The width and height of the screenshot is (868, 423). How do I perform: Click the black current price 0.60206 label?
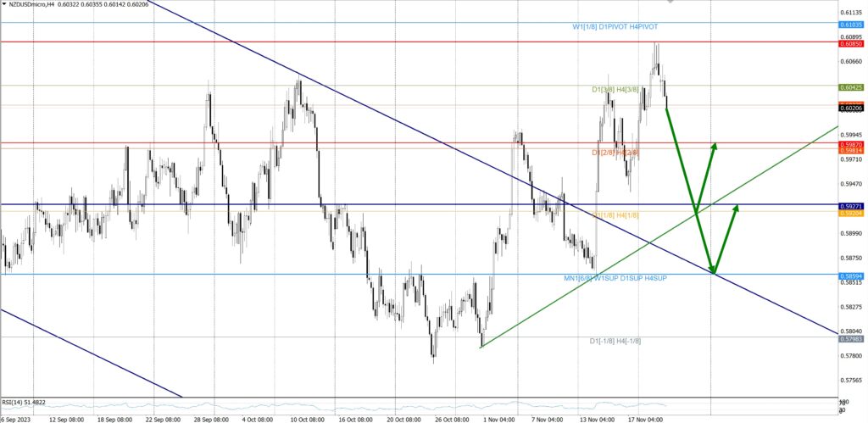(851, 109)
